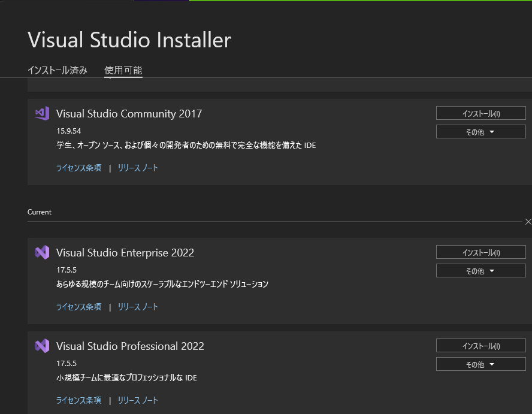Viewport: 532px width, 414px height.
Task: Install Visual Studio Community 2017
Action: point(480,113)
